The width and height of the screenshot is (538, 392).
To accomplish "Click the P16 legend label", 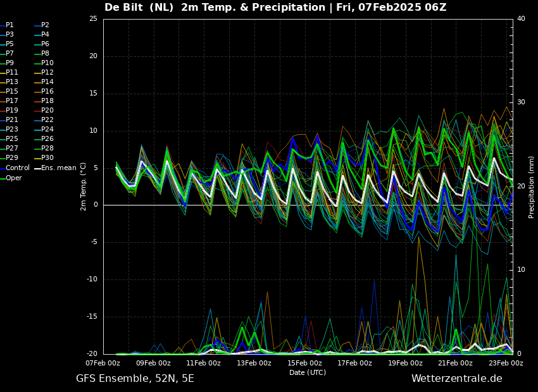I will tap(47, 92).
